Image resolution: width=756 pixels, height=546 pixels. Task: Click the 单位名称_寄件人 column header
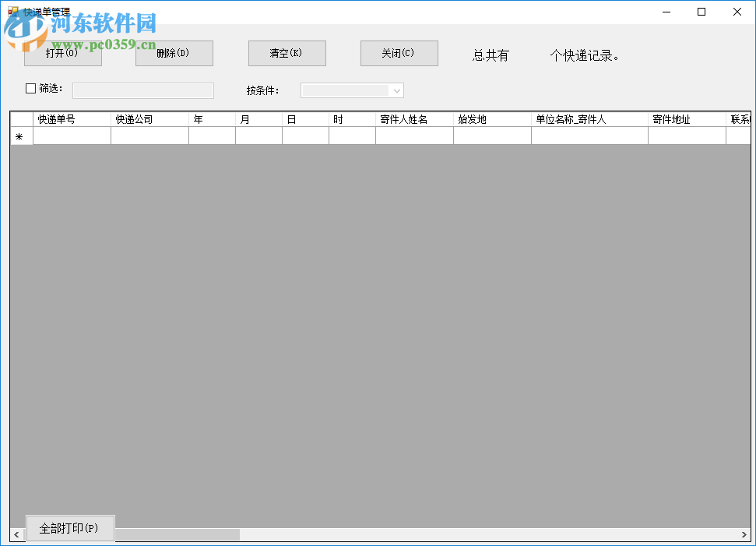[x=589, y=119]
